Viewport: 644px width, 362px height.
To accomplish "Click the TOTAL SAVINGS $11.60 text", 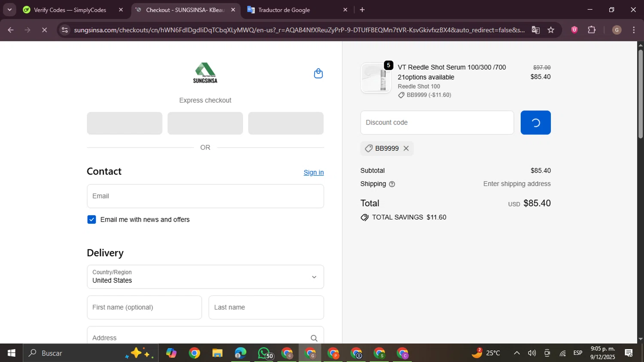I will tap(409, 217).
